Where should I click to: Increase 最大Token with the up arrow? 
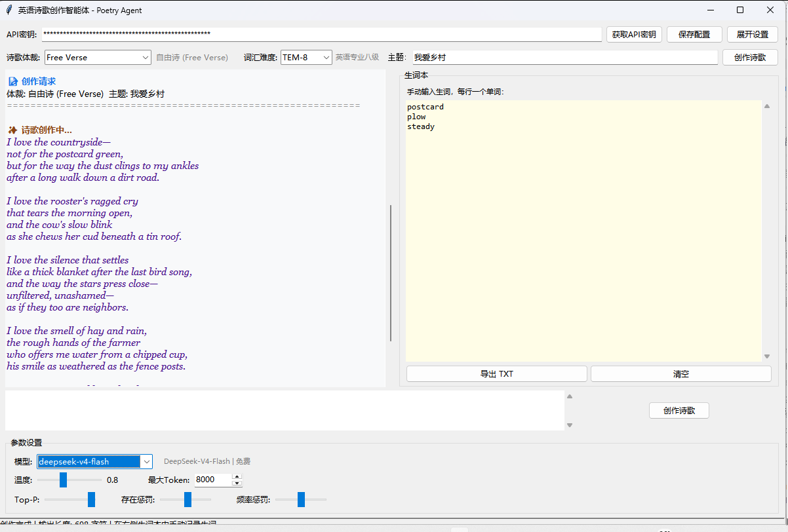click(237, 476)
